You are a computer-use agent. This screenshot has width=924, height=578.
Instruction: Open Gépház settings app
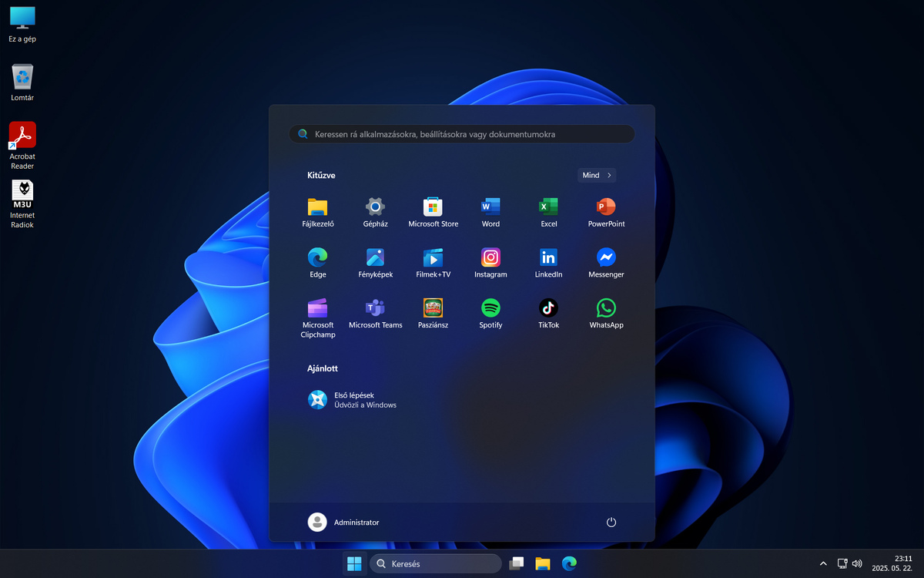375,212
